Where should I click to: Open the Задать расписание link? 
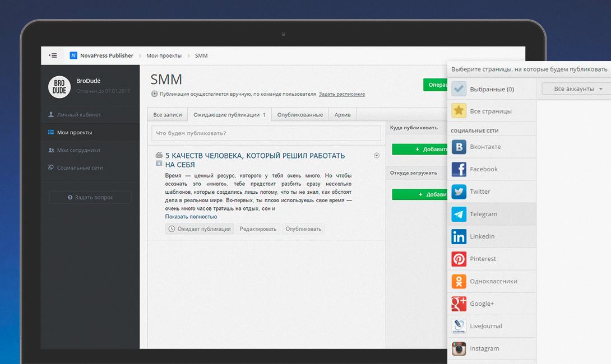pos(342,94)
